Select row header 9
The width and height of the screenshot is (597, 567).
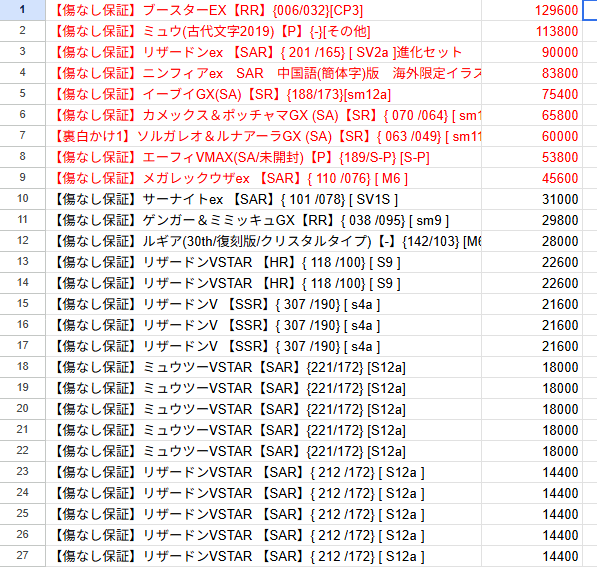pyautogui.click(x=22, y=178)
